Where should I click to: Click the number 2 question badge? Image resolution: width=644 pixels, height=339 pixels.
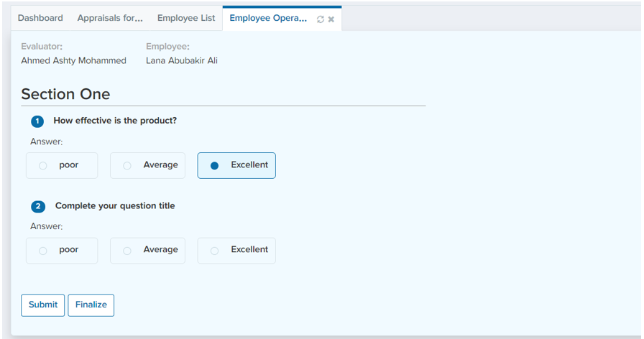click(38, 206)
